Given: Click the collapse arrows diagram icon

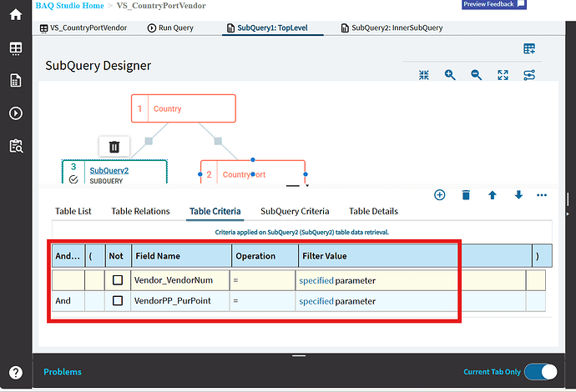Looking at the screenshot, I should click(423, 75).
